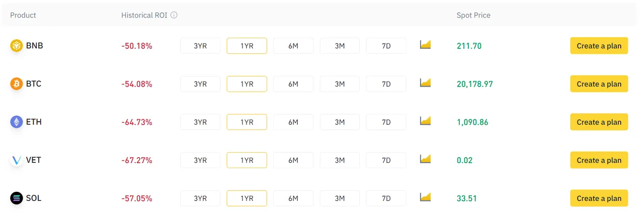Click the Bitcoin BTC coin icon

[x=17, y=84]
